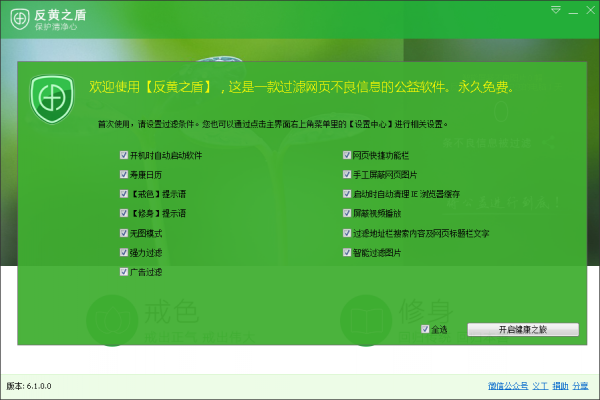This screenshot has width=600, height=400.
Task: Toggle the 全选 select-all checkbox
Action: tap(425, 329)
